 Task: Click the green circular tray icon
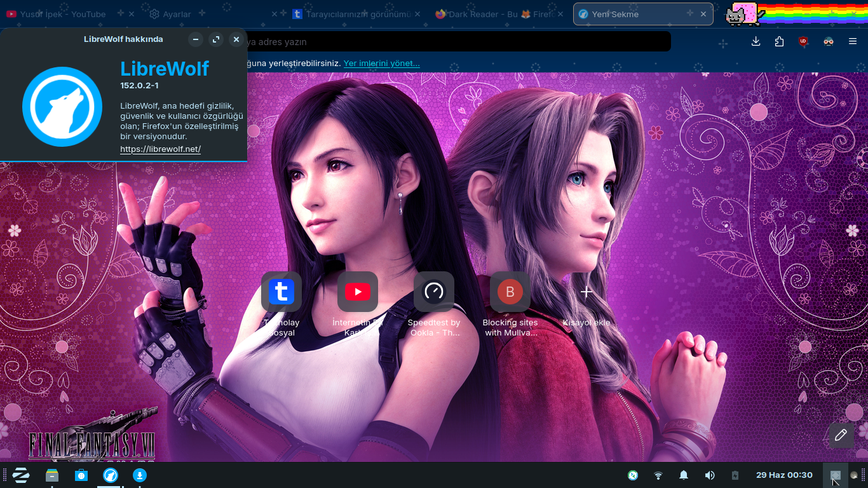633,475
